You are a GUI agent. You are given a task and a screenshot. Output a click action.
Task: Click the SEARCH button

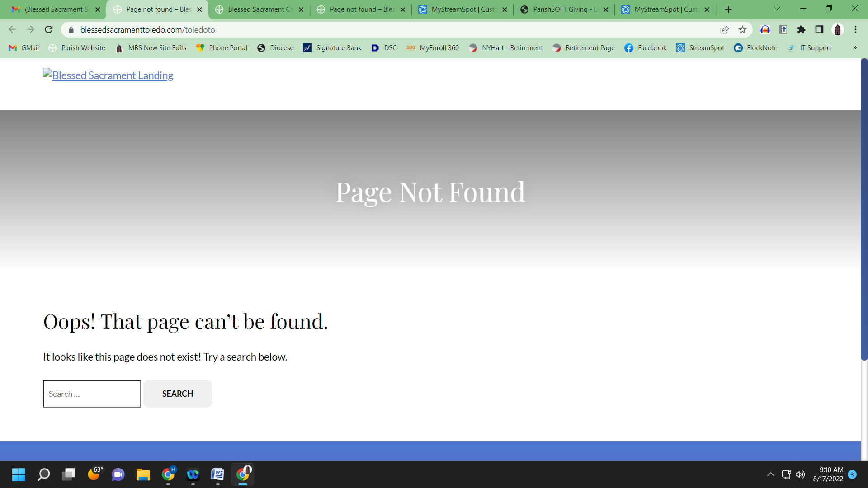coord(178,394)
